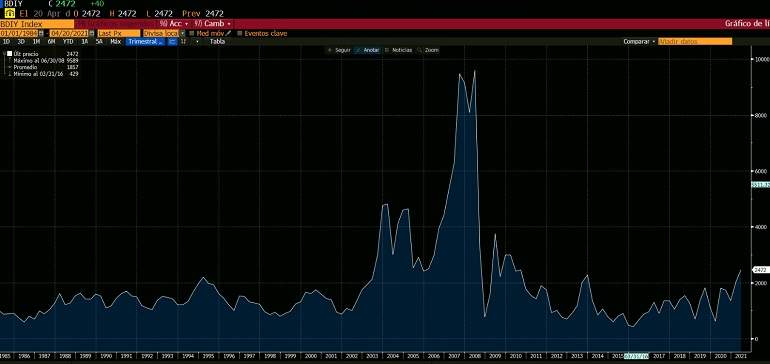Enable the Eventos clave checkbox

click(240, 33)
